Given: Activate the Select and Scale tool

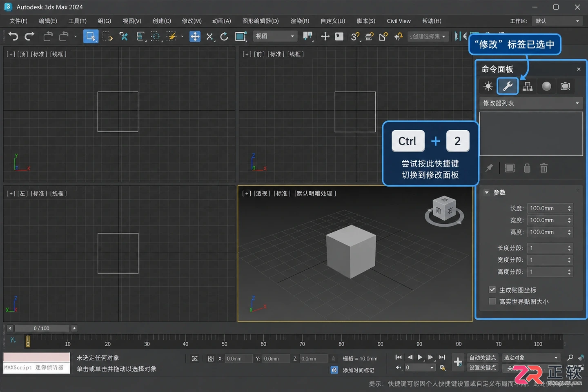Looking at the screenshot, I should click(241, 36).
